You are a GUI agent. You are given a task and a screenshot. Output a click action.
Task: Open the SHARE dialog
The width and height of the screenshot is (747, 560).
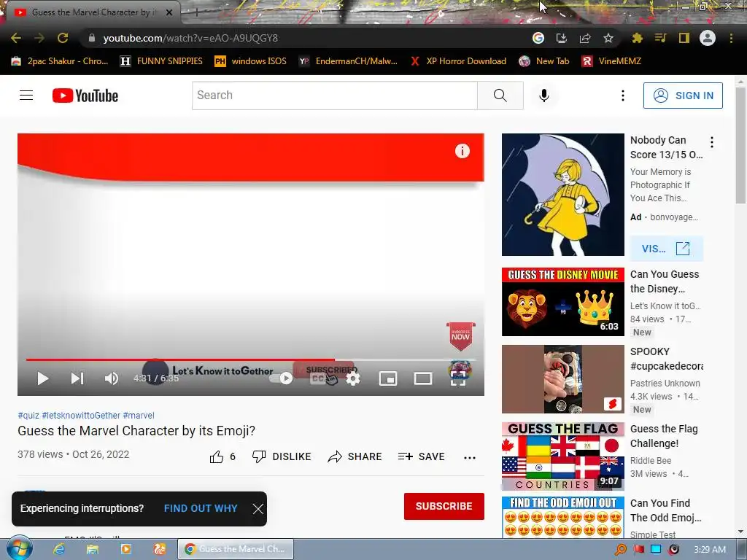[x=355, y=456]
